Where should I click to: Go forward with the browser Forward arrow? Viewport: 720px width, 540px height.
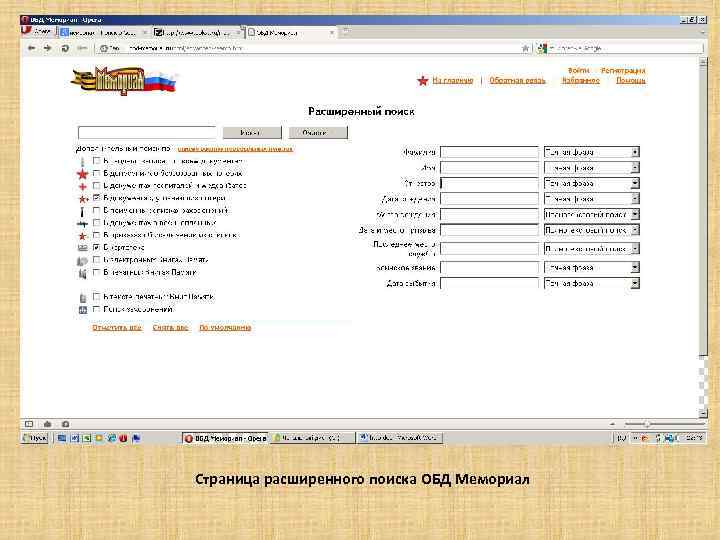[x=48, y=48]
